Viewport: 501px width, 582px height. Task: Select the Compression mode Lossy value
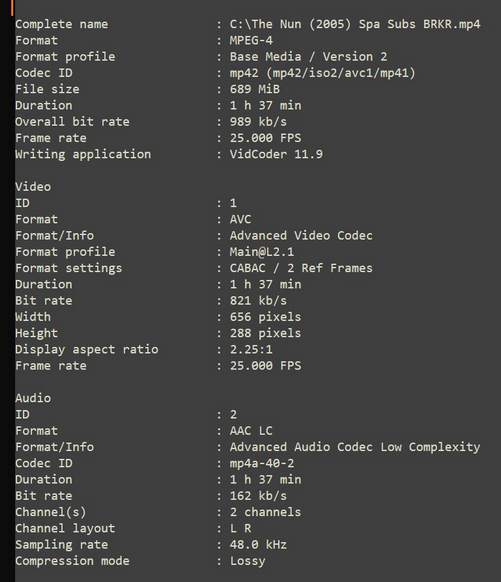(x=248, y=561)
